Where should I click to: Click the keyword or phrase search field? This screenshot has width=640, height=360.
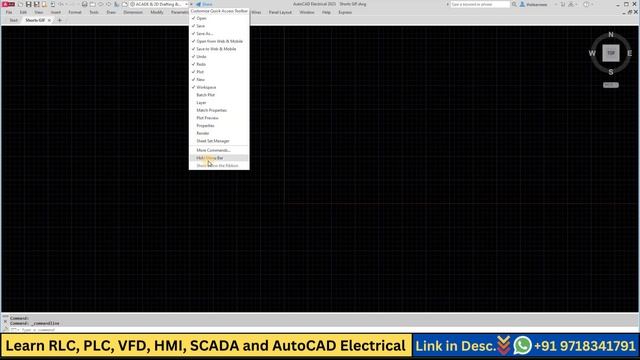click(480, 4)
